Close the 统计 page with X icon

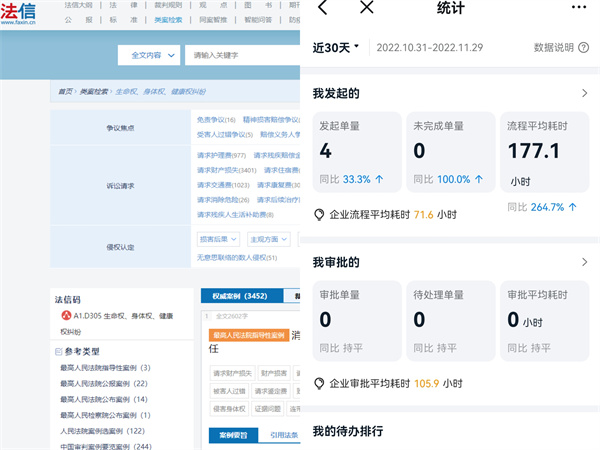pyautogui.click(x=367, y=7)
